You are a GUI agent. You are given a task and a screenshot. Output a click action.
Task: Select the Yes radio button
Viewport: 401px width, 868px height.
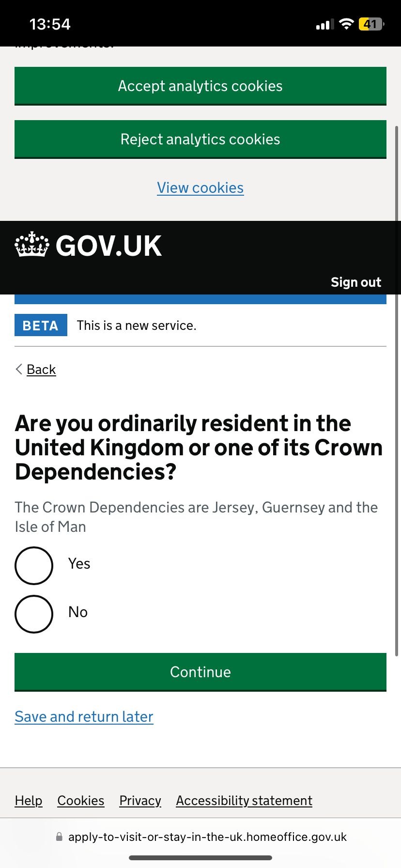tap(34, 565)
